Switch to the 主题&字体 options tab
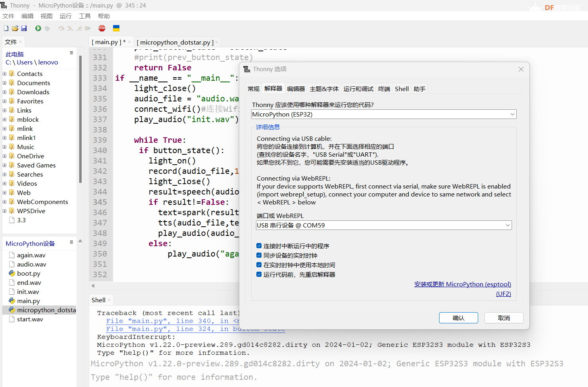The width and height of the screenshot is (588, 387). 324,89
